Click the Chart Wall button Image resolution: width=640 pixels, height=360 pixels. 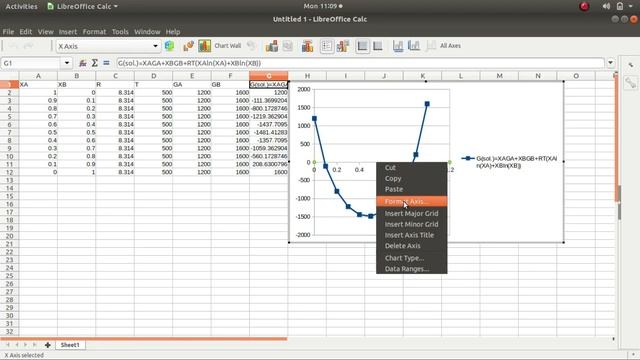(228, 46)
